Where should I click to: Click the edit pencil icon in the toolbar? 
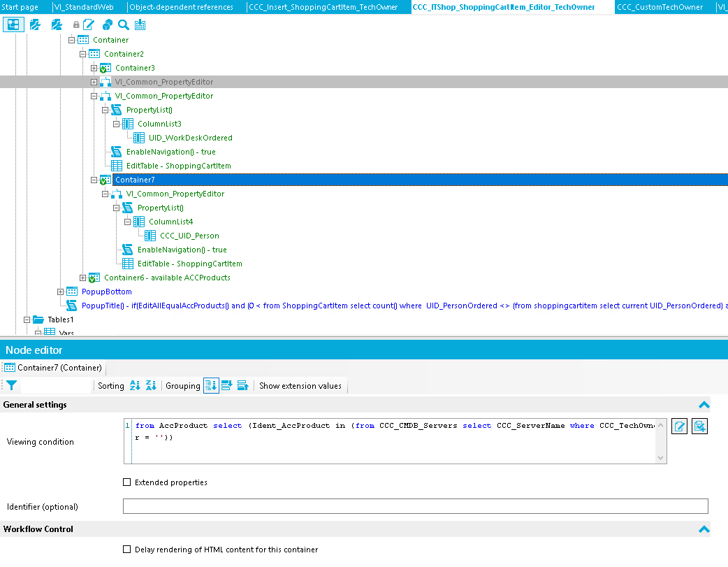tap(89, 24)
